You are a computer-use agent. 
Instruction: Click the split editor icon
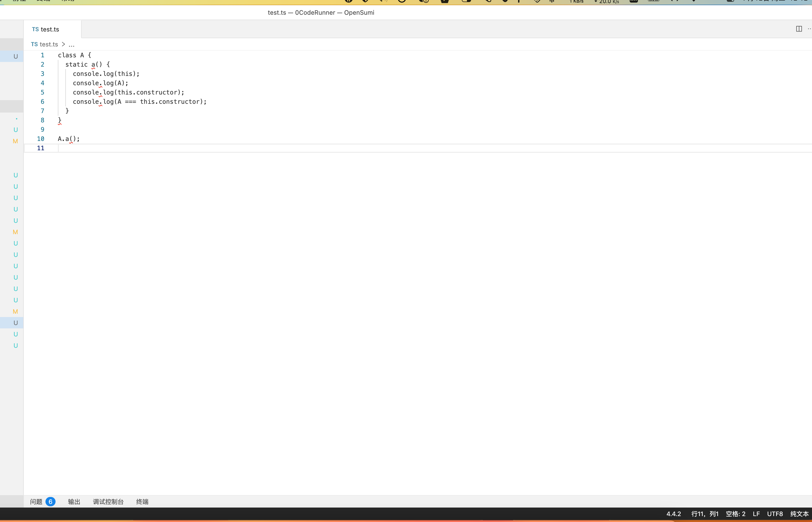(x=799, y=29)
